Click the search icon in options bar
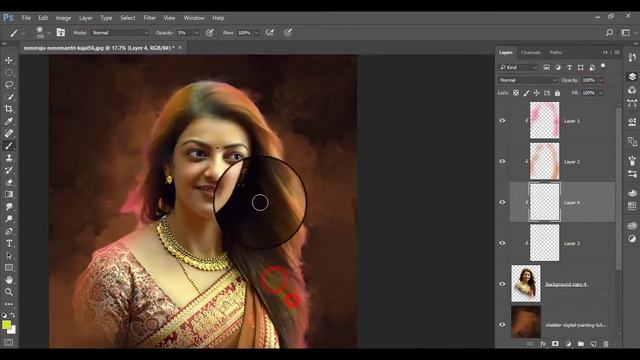640x360 pixels. [609, 33]
